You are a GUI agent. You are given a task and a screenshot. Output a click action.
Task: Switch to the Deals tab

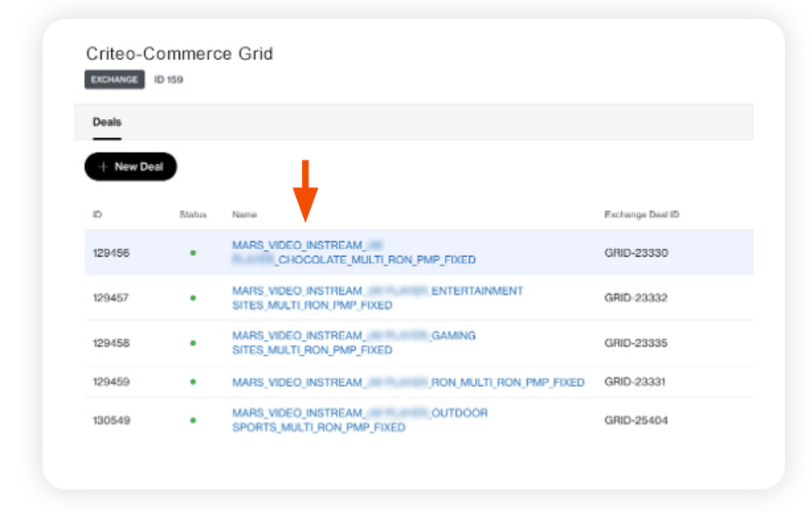point(107,122)
